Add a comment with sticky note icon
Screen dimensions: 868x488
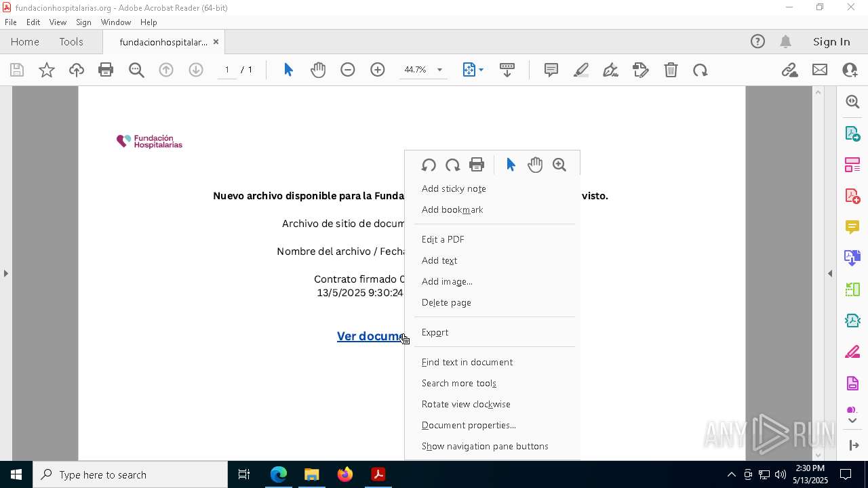point(551,70)
